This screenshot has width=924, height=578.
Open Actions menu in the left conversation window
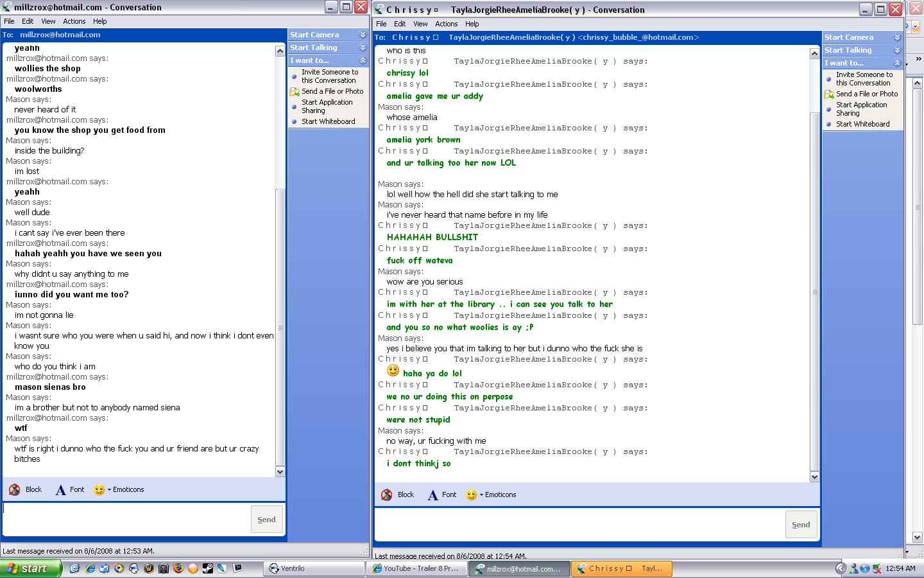[74, 21]
